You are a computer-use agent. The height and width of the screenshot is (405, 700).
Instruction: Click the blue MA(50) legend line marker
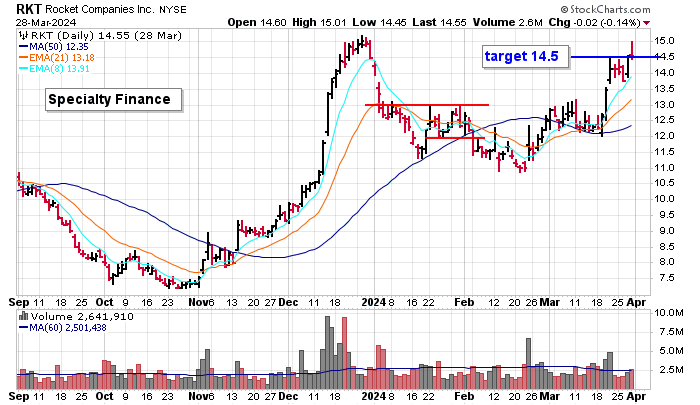[23, 47]
